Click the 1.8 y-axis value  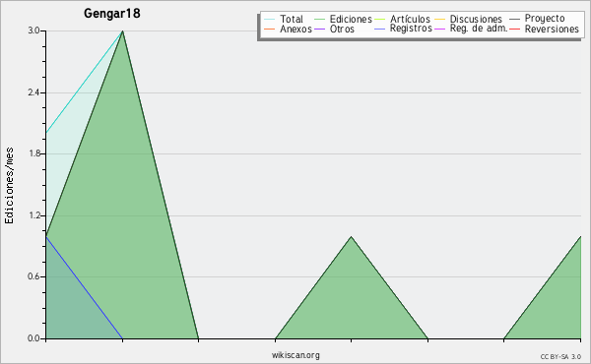pos(33,153)
